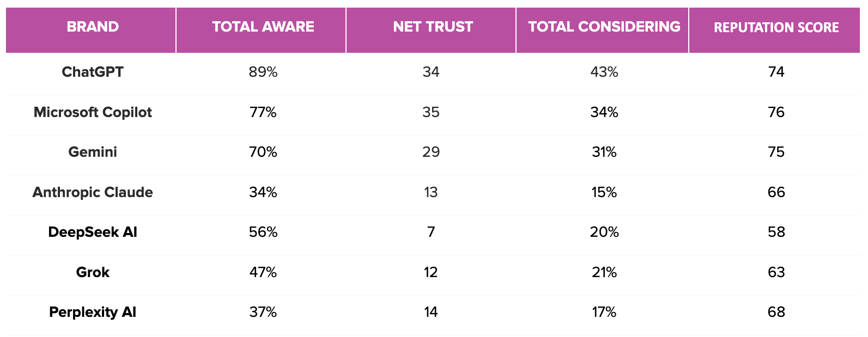The width and height of the screenshot is (868, 337).
Task: Click DeepSeek AI's net trust value 7
Action: [431, 232]
